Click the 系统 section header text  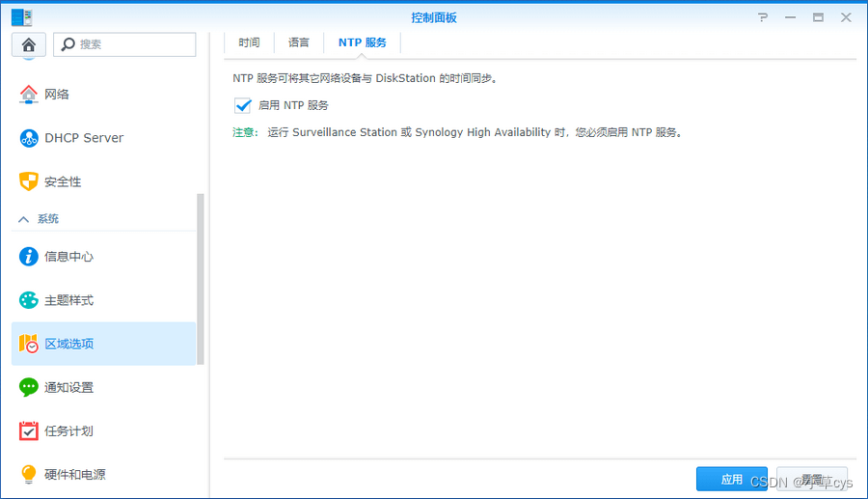coord(48,219)
